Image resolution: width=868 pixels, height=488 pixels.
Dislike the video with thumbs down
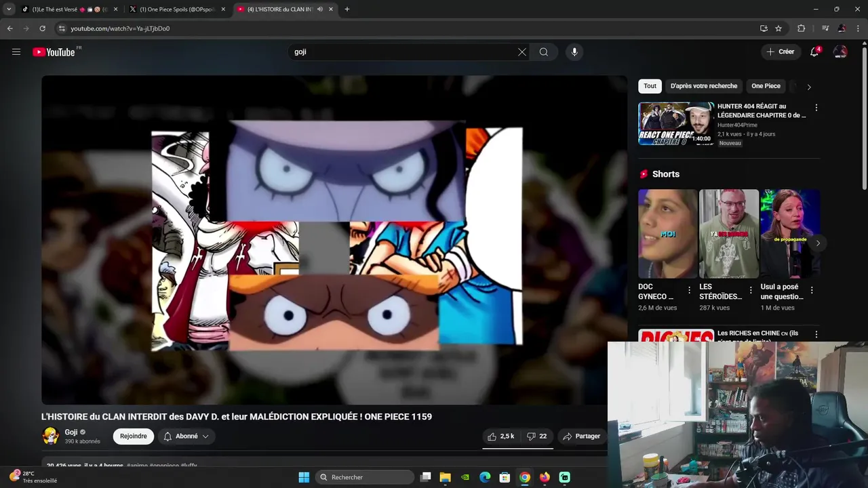(536, 436)
